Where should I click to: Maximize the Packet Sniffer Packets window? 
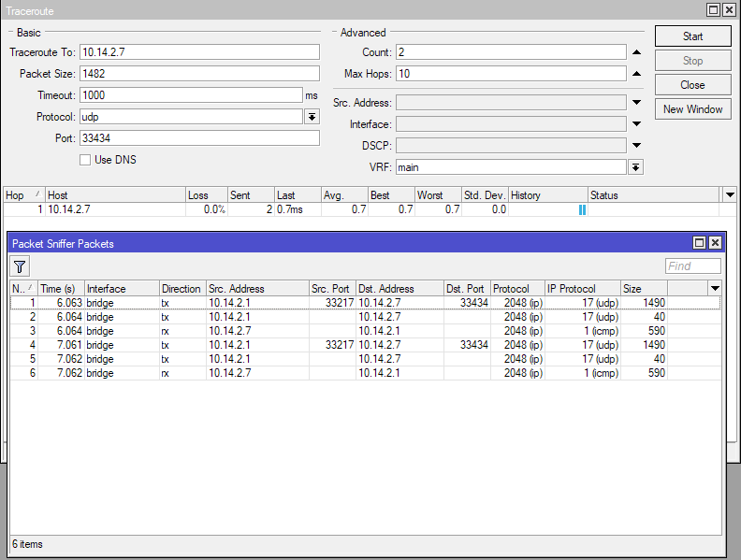pos(700,243)
